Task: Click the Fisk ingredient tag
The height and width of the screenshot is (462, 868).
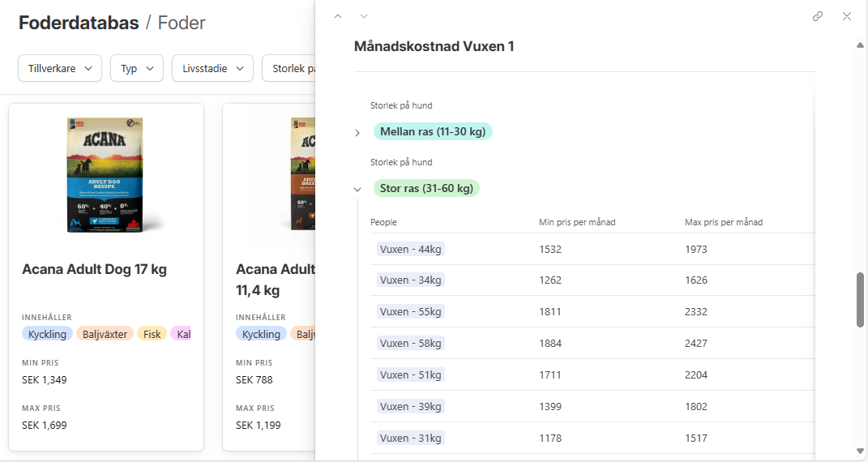Action: click(x=152, y=334)
